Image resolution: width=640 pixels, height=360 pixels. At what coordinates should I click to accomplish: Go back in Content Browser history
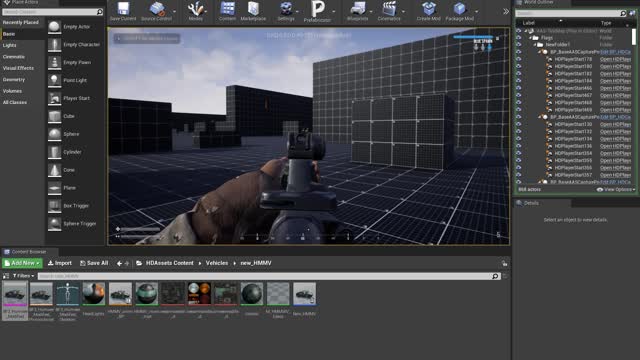[119, 264]
